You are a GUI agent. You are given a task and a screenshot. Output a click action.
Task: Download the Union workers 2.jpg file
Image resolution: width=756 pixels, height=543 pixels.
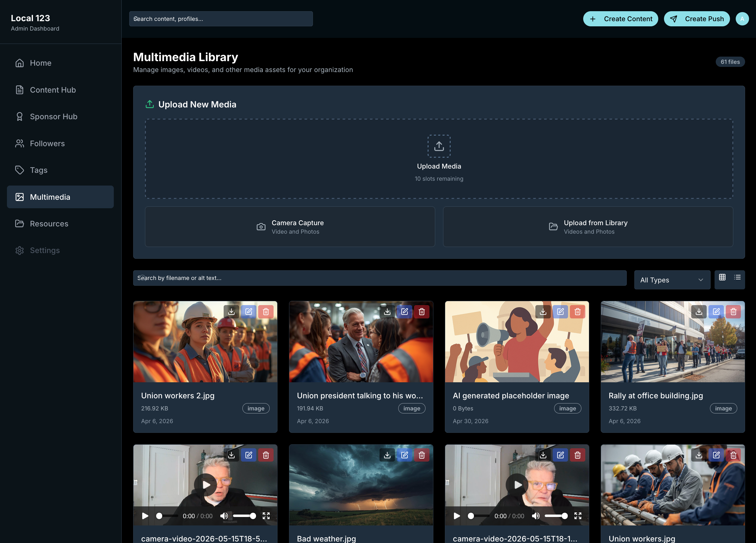coord(231,312)
